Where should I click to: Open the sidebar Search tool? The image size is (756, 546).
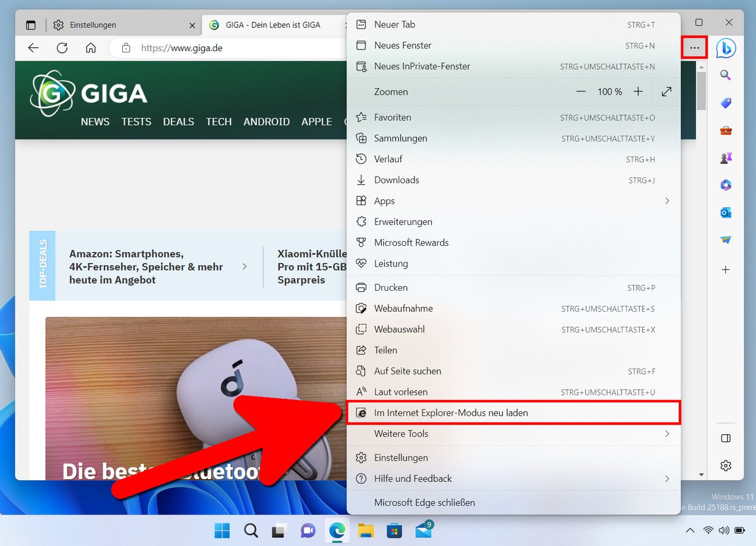pos(725,75)
